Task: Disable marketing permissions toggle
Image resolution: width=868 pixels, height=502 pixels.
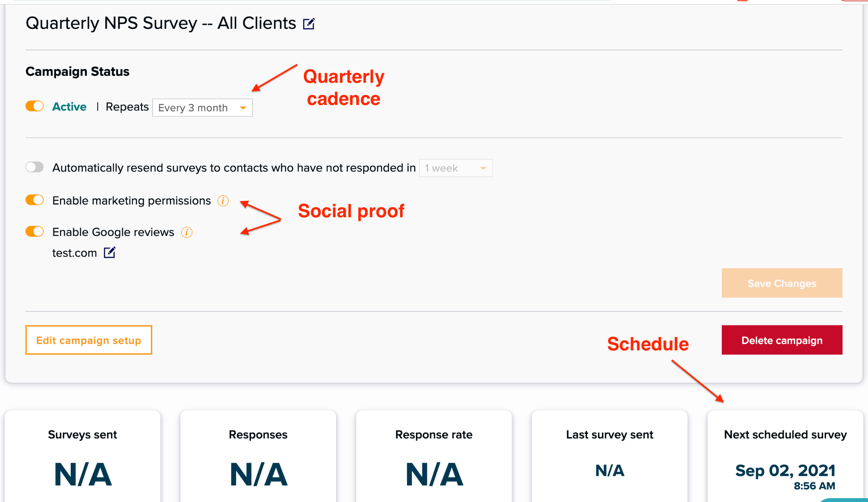Action: click(35, 200)
